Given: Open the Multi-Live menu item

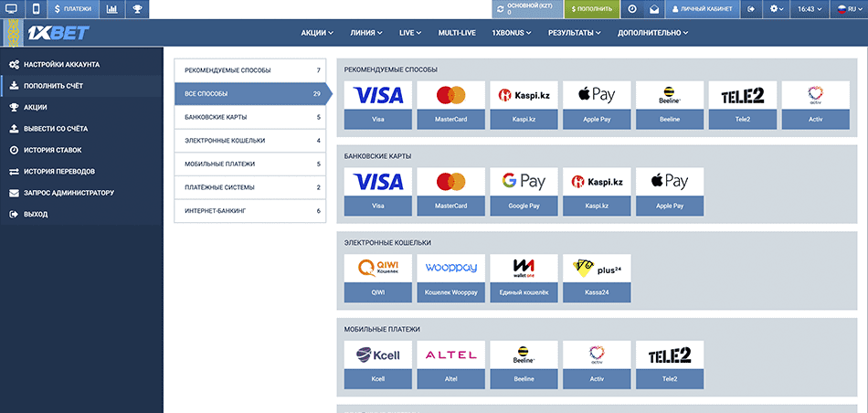Looking at the screenshot, I should (x=457, y=33).
